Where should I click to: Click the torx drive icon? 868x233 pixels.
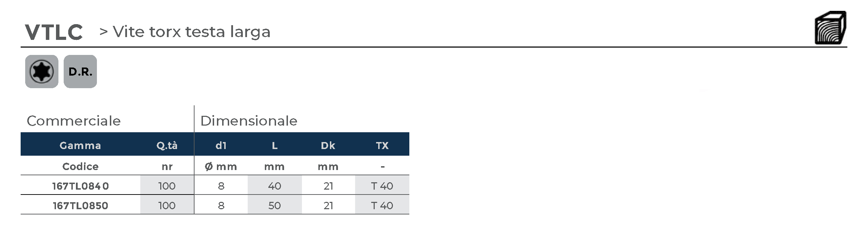(42, 71)
